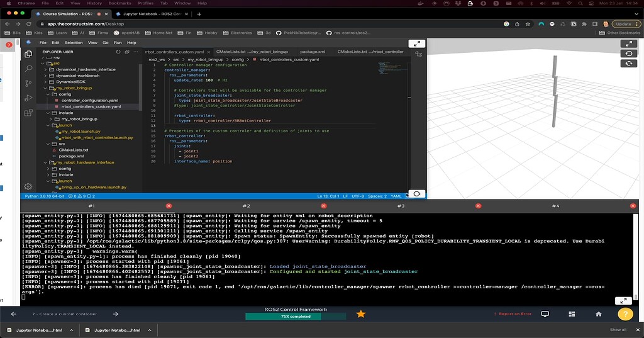Open the Explorer more actions ellipsis
This screenshot has height=338, width=644.
[x=136, y=52]
